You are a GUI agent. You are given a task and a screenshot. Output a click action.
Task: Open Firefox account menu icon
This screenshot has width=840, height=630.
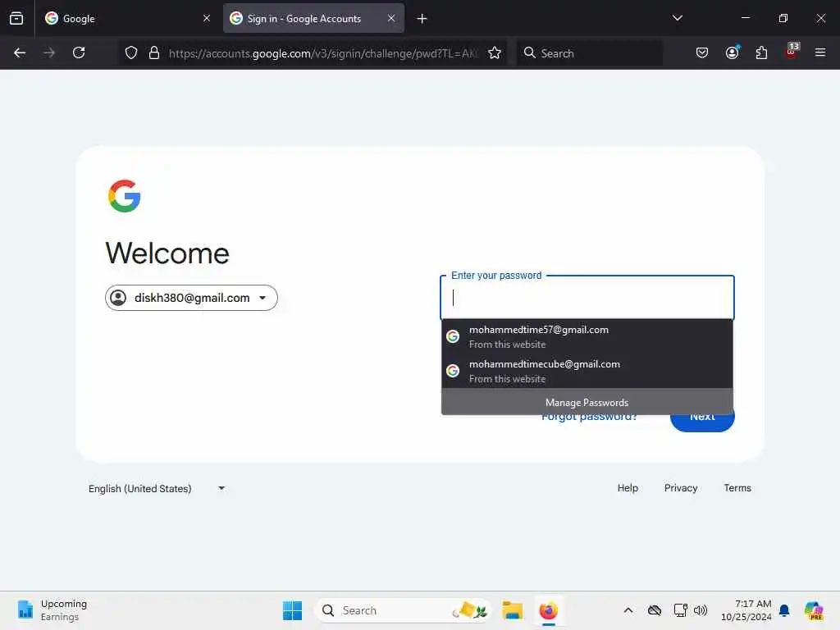(x=733, y=52)
